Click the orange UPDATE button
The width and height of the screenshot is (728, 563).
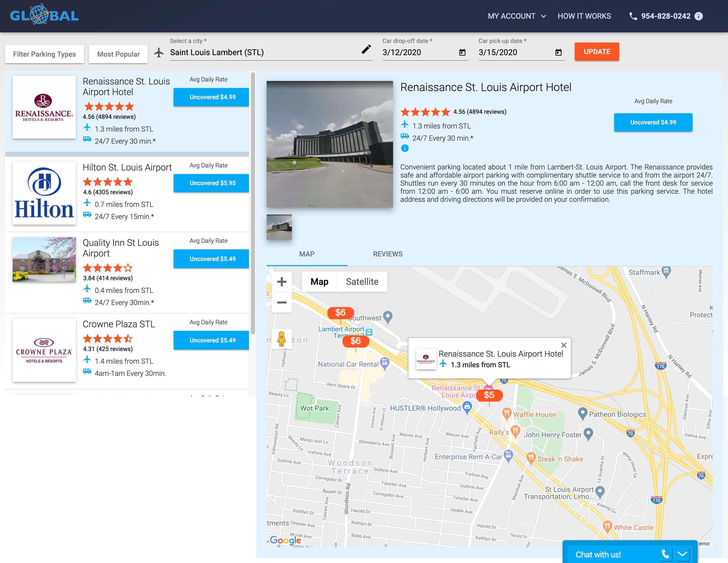click(597, 52)
